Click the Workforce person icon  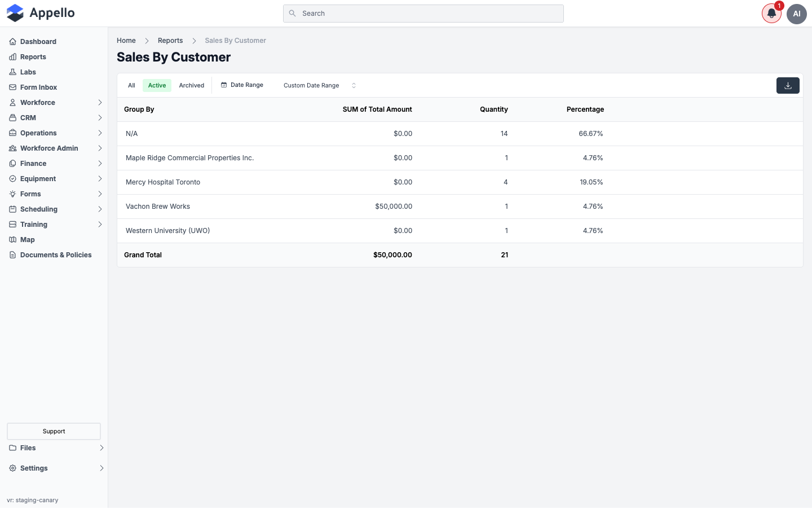(12, 103)
